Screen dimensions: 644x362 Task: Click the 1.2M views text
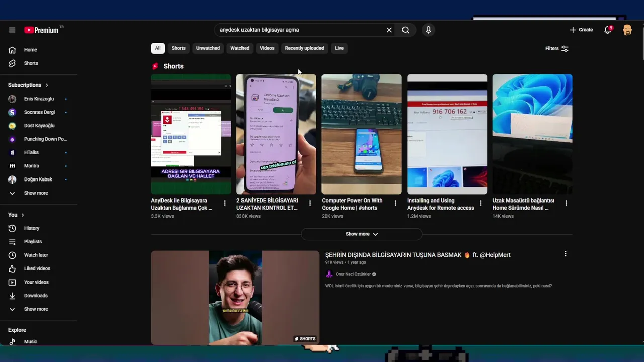[x=419, y=216]
